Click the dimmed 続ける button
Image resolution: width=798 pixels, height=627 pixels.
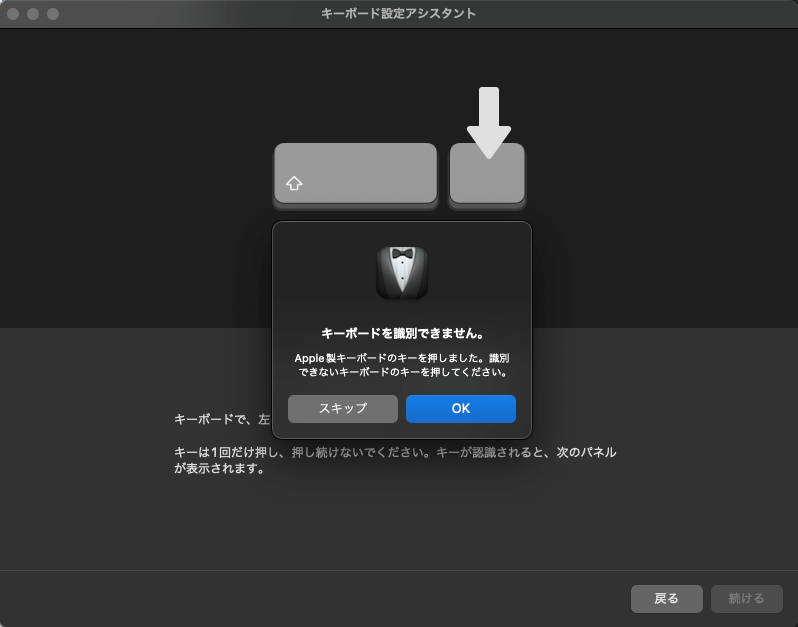click(x=746, y=598)
